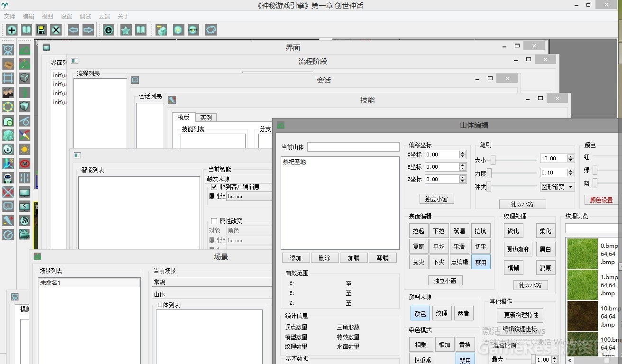Click the robot AI sidebar icon
622x364 pixels.
pos(8,178)
